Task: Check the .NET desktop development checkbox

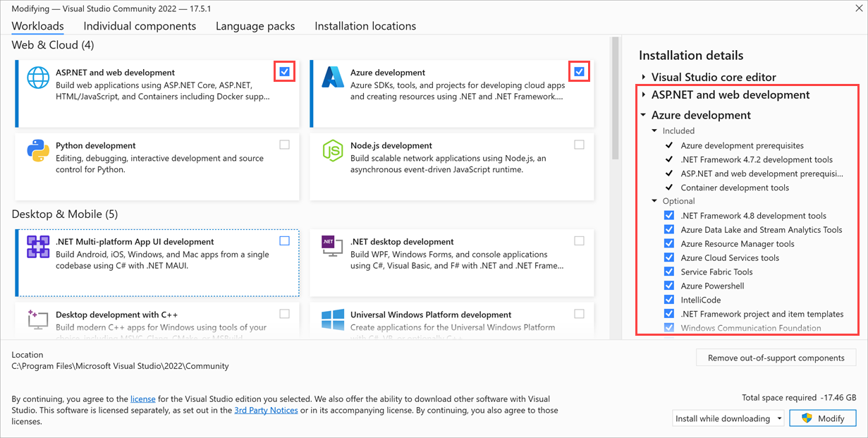Action: click(579, 241)
